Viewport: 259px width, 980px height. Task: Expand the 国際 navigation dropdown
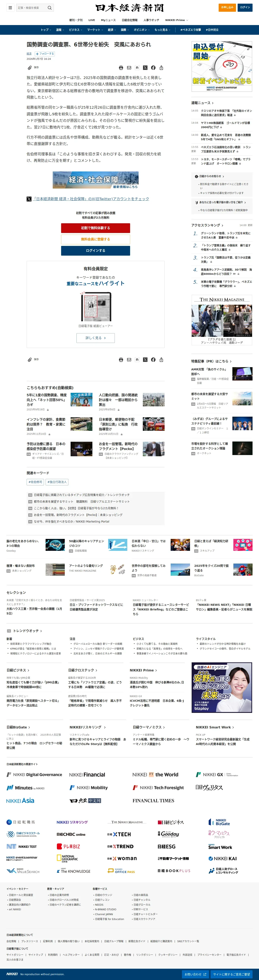click(125, 30)
